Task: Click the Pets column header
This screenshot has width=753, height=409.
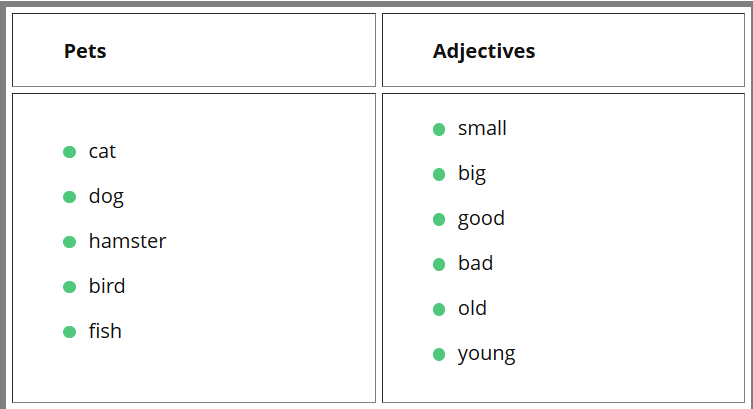Action: 85,51
